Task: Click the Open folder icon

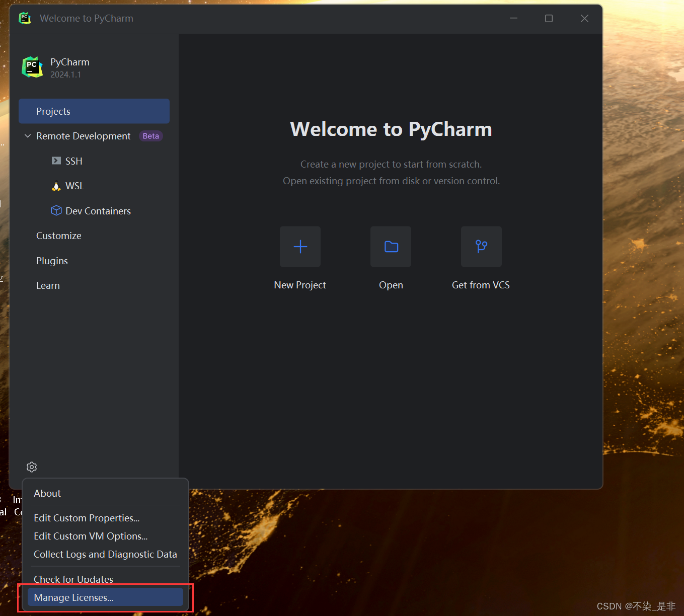Action: [391, 247]
